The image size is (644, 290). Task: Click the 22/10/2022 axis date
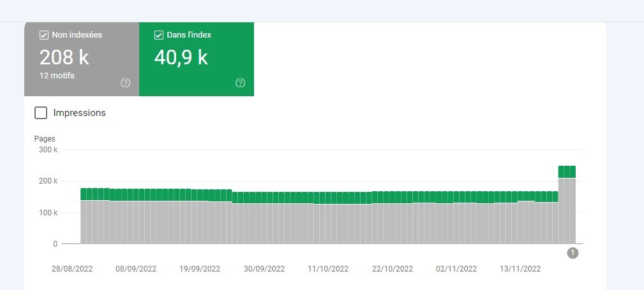coord(392,269)
